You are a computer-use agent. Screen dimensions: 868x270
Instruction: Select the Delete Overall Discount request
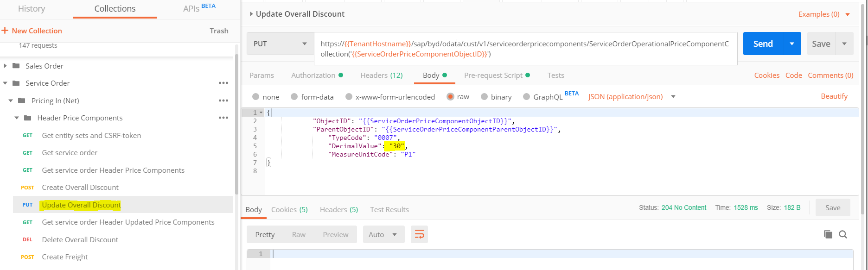[x=80, y=239]
